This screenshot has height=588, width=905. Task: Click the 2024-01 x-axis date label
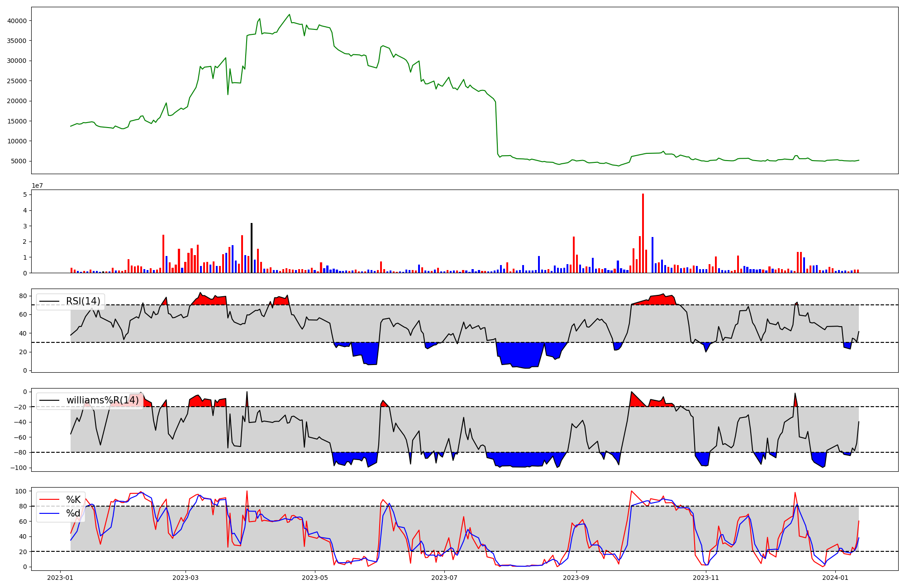coord(835,578)
